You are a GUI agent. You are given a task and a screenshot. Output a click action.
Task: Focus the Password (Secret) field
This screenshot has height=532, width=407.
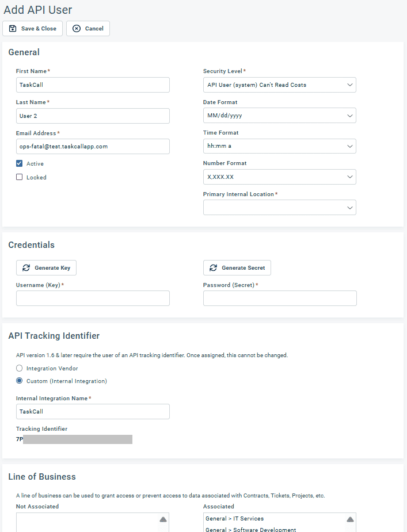coord(280,298)
